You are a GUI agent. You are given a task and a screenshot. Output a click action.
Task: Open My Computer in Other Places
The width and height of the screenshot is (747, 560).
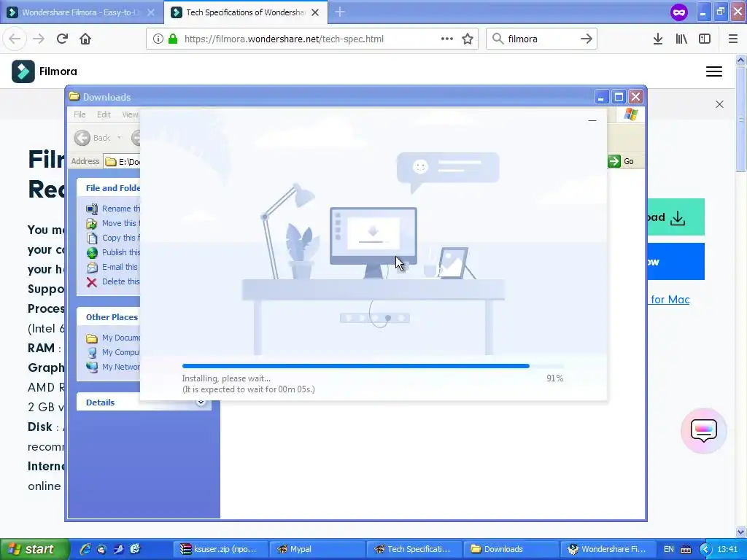tap(113, 352)
